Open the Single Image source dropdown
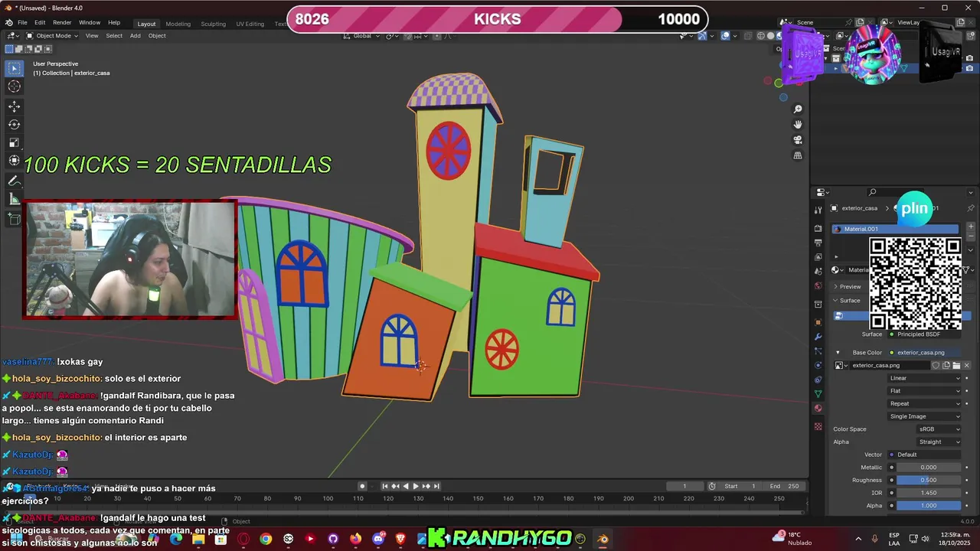Screen dimensions: 980x551 [x=924, y=416]
